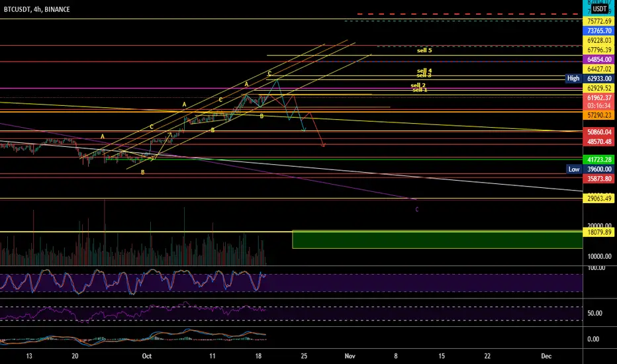Viewport: 617px width, 364px height.
Task: Click the 18 date on time axis
Action: click(258, 356)
